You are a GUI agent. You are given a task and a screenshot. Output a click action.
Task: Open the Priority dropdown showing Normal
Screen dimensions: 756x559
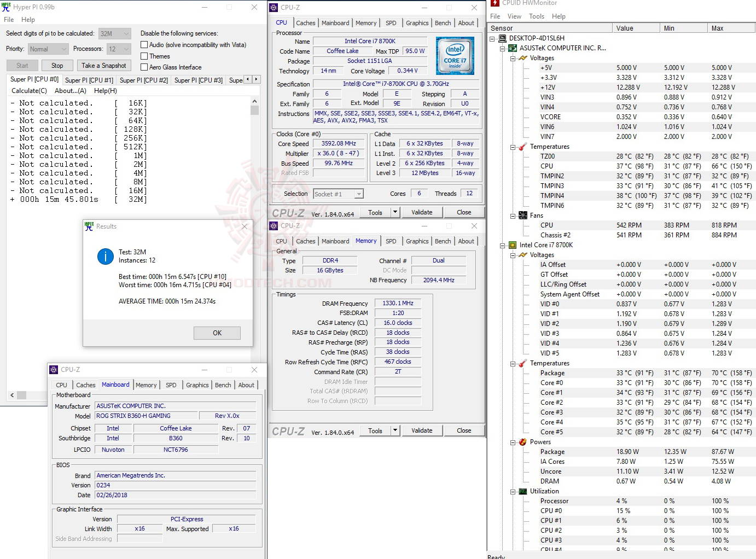click(49, 49)
